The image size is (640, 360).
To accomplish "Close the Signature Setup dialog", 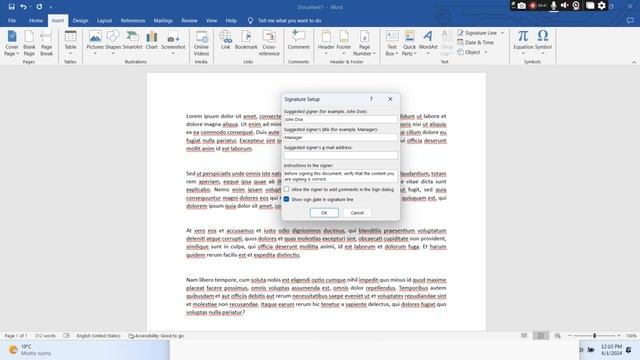I will tap(390, 99).
